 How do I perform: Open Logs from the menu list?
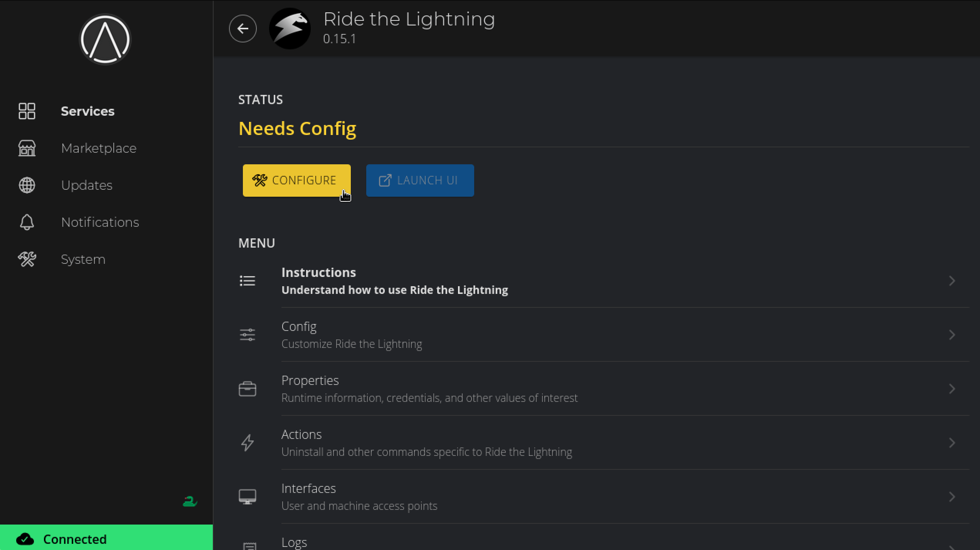[x=294, y=542]
